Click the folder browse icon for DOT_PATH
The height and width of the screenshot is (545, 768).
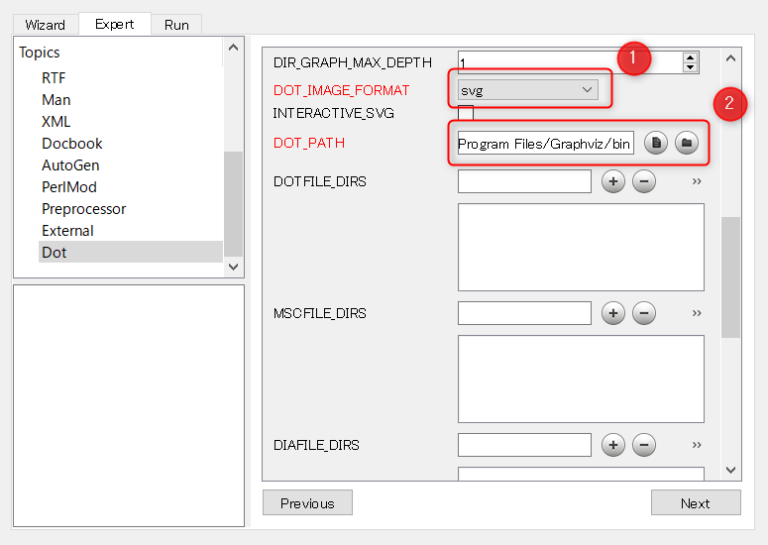686,144
